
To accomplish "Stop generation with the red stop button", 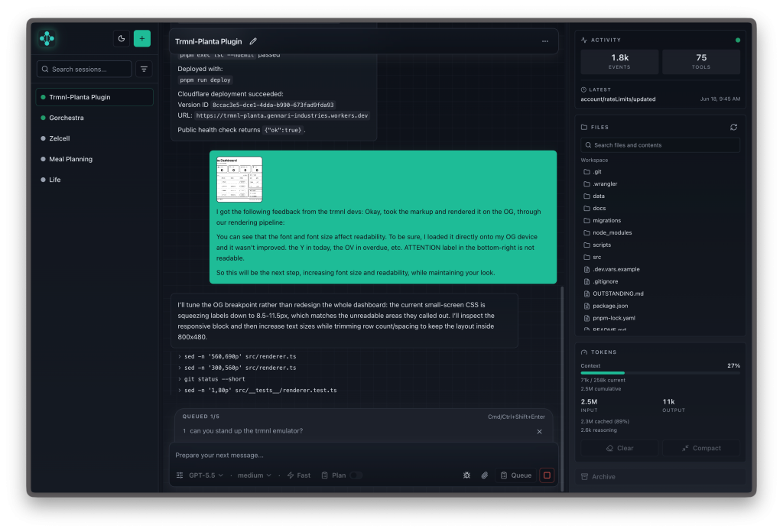I will tap(547, 475).
